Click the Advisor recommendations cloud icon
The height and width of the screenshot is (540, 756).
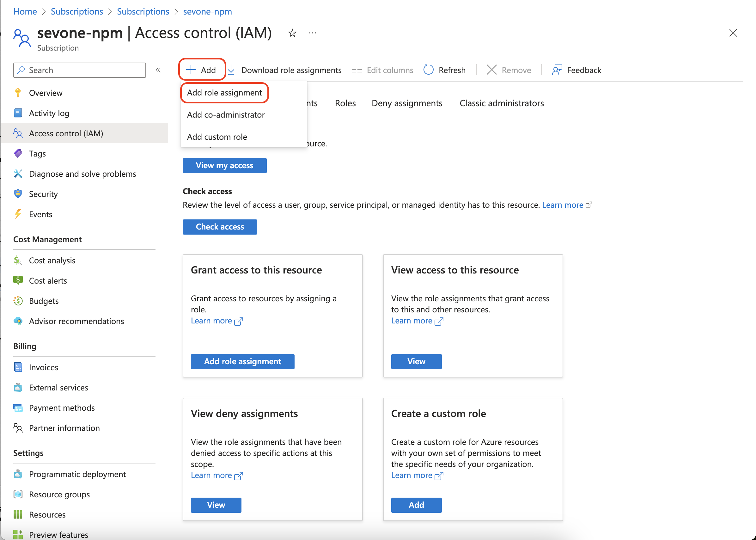tap(18, 321)
